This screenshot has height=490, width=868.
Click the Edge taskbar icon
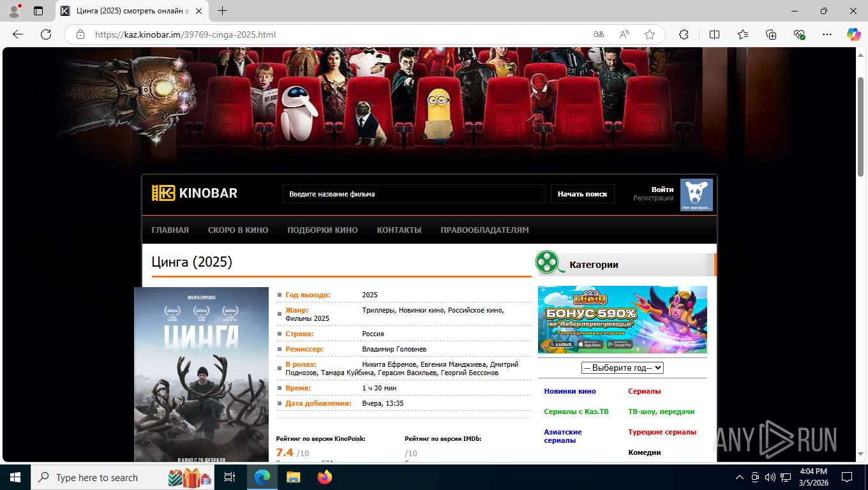262,477
